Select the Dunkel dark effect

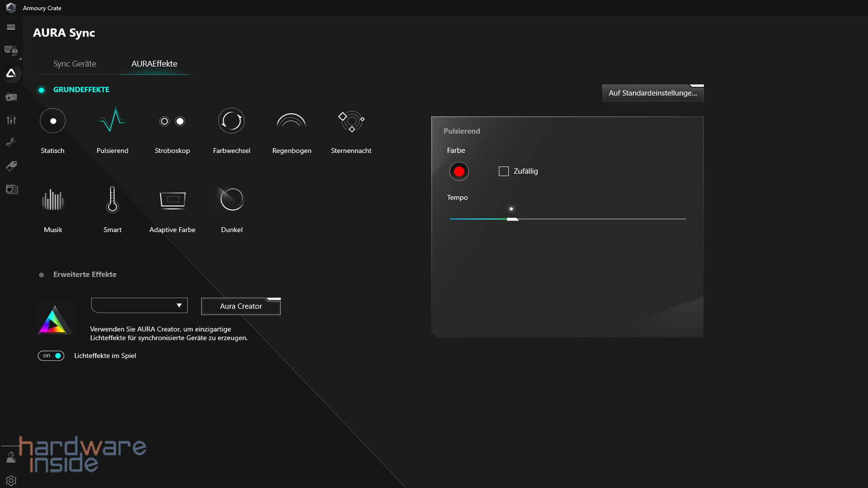tap(232, 200)
